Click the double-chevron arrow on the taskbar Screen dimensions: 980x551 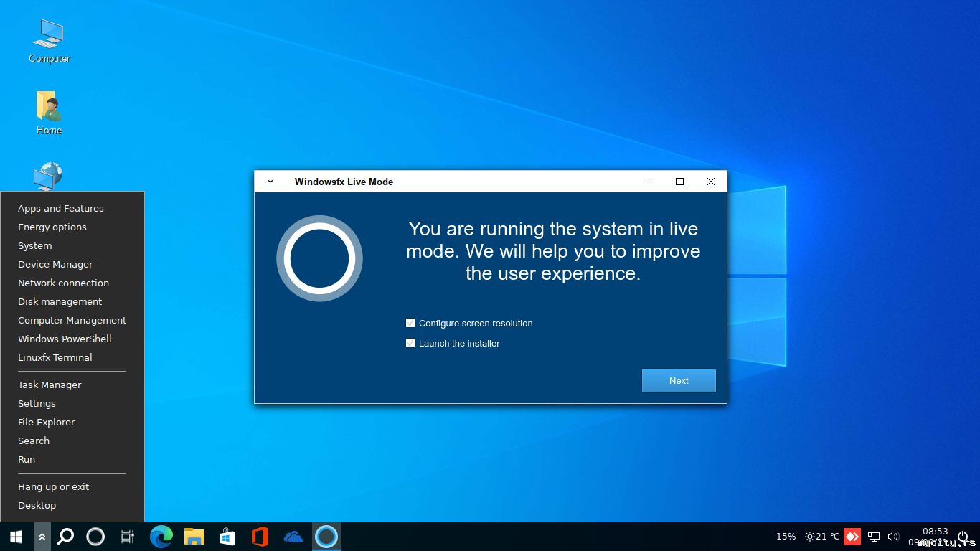[42, 537]
